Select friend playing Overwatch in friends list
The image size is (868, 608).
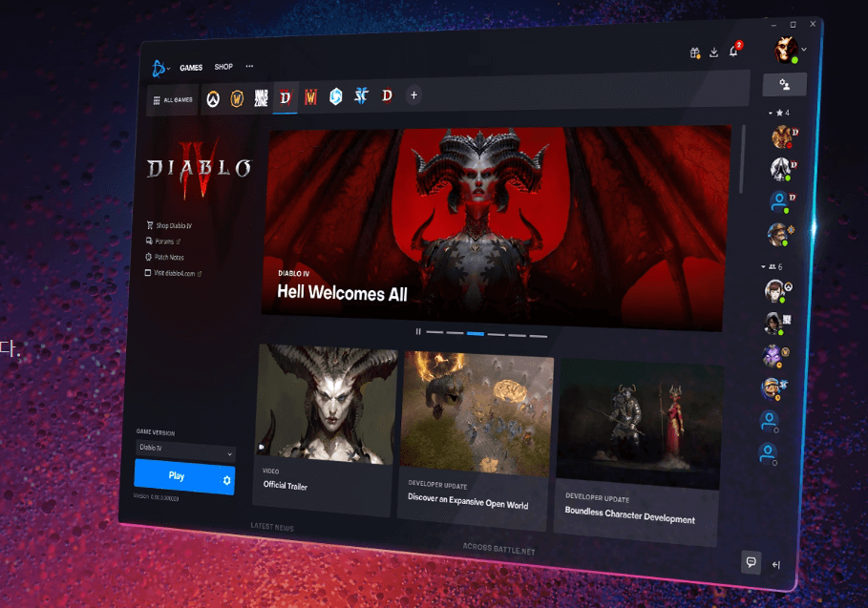click(776, 290)
